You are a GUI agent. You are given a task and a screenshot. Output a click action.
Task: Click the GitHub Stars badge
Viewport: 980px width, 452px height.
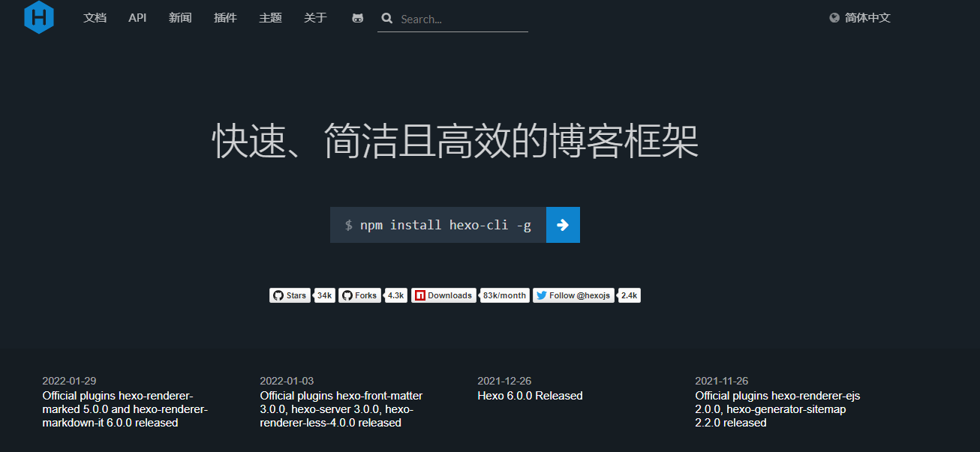290,295
